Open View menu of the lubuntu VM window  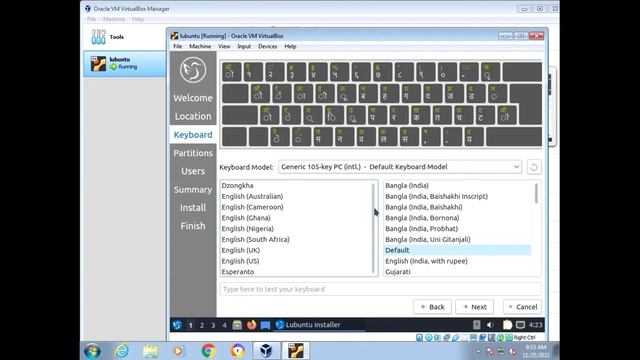(224, 47)
